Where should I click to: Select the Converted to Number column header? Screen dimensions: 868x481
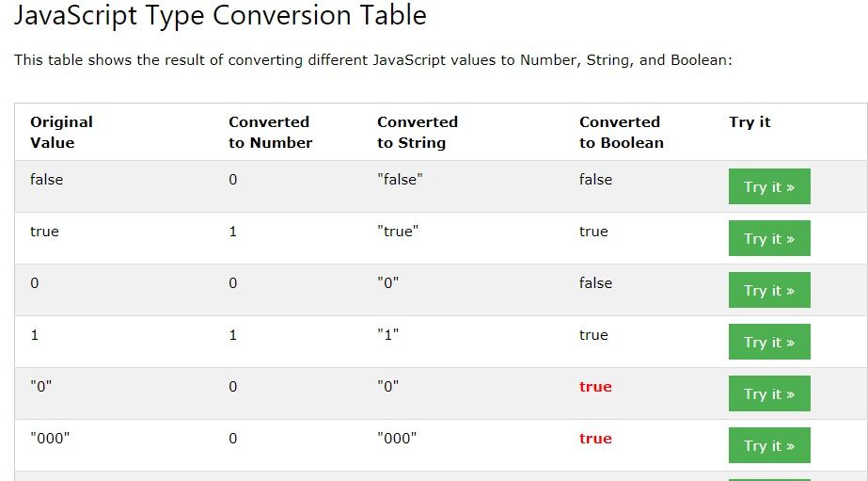pyautogui.click(x=270, y=132)
